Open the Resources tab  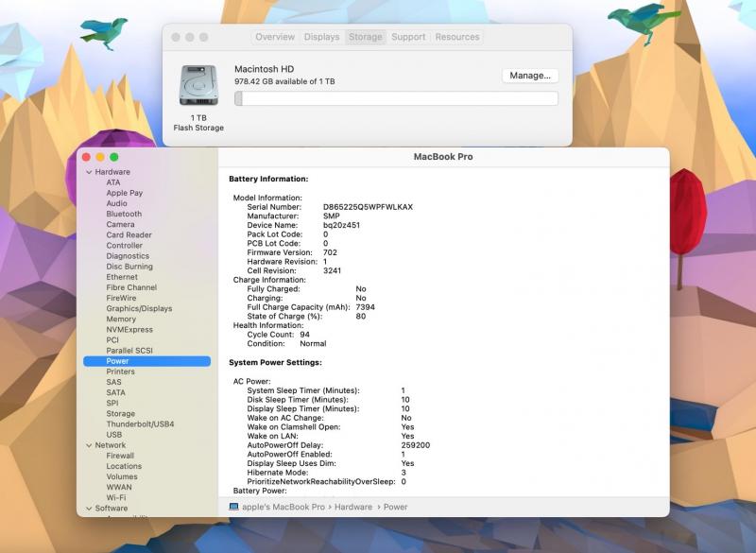coord(457,37)
